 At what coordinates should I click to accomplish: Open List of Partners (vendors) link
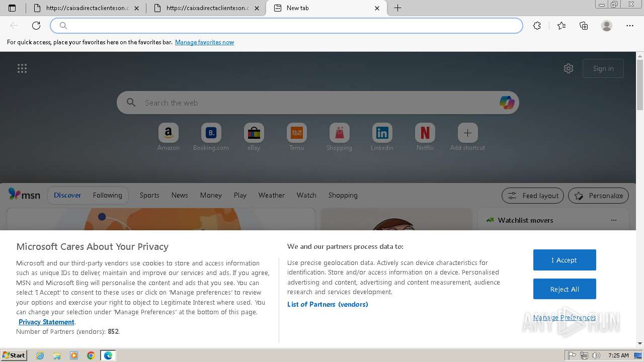coord(328,304)
